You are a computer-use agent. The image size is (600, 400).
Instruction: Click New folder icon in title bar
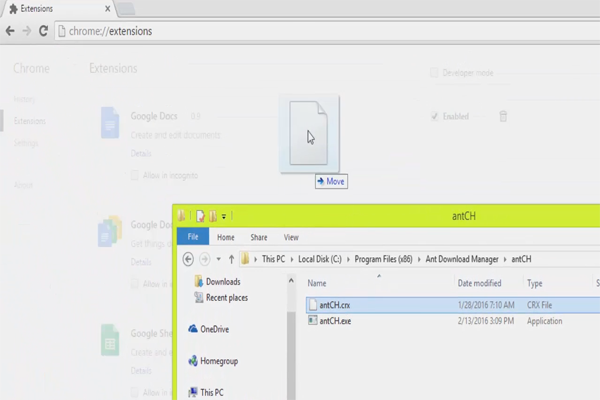(x=213, y=216)
